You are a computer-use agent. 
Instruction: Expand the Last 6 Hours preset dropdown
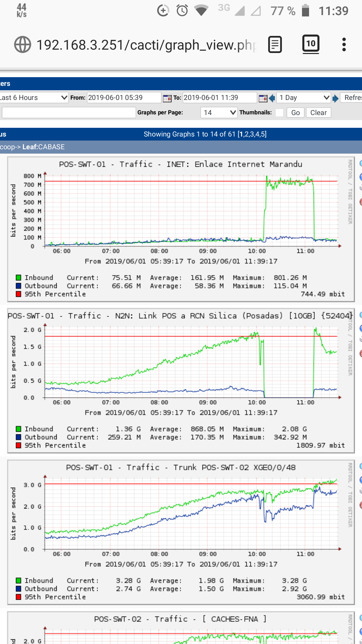(x=34, y=98)
